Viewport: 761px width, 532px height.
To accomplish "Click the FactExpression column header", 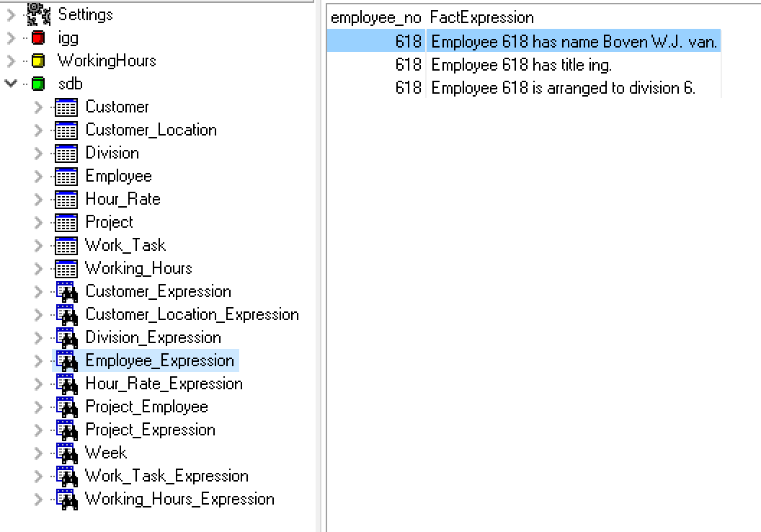I will 481,17.
